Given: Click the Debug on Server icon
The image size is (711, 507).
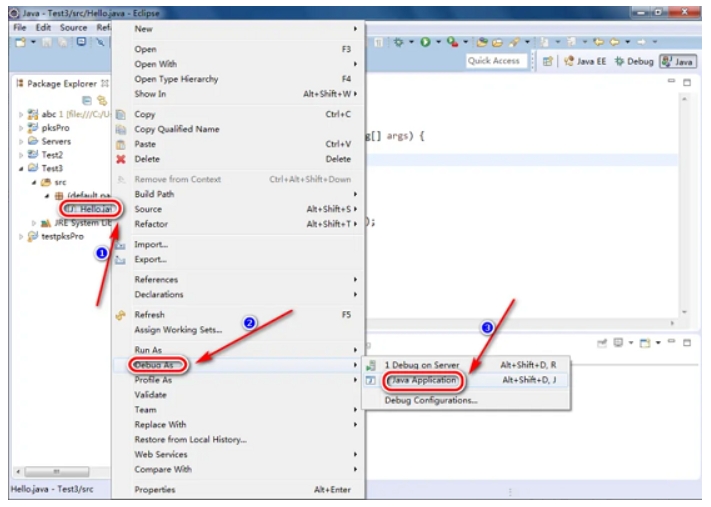Looking at the screenshot, I should pyautogui.click(x=371, y=365).
